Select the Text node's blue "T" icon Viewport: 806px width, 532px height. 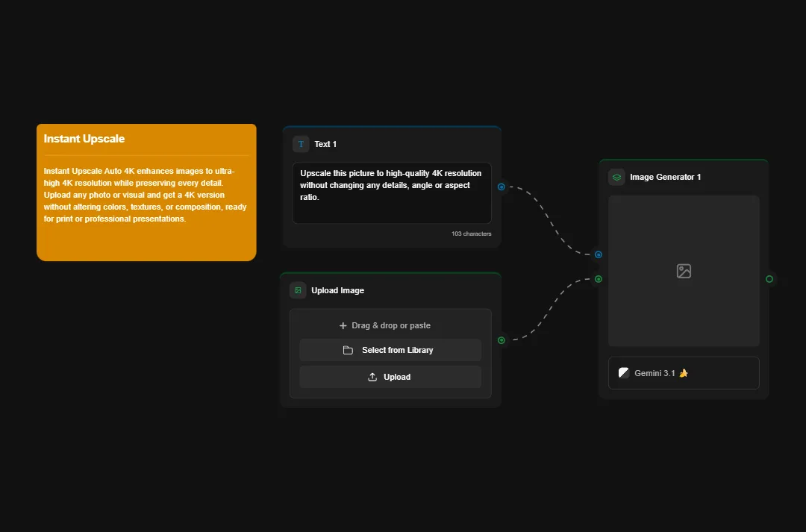(x=301, y=144)
